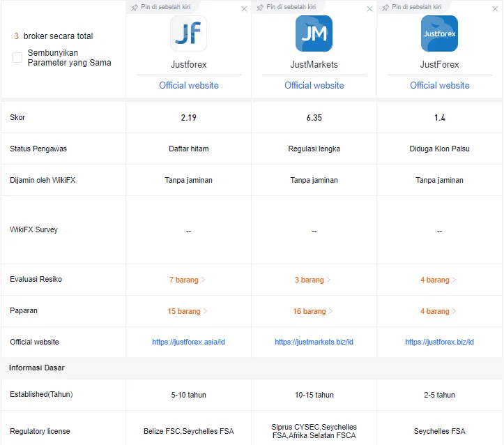The width and height of the screenshot is (504, 445).
Task: Click Regulasi lengka status cell
Action: 314,149
